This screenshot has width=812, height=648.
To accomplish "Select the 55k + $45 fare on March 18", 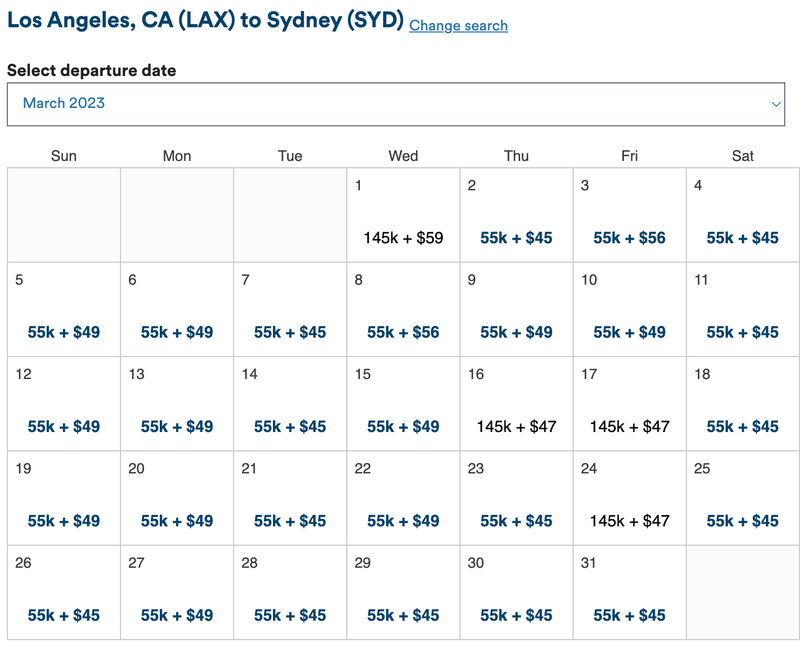I will coord(742,426).
